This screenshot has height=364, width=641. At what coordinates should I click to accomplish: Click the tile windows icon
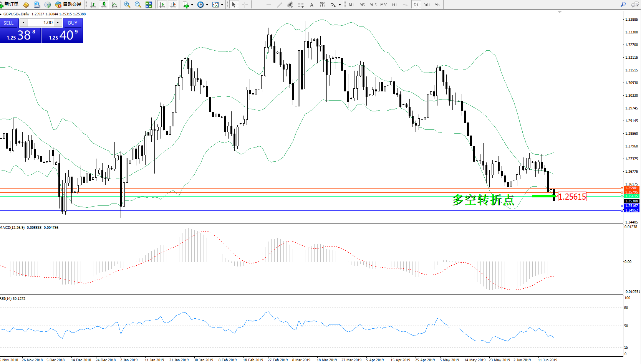[x=149, y=5]
